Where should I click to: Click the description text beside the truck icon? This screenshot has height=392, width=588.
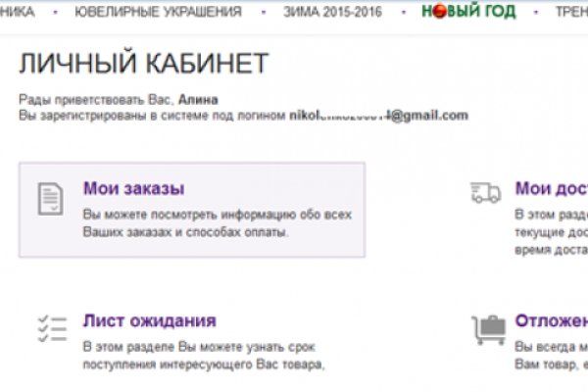tap(551, 230)
